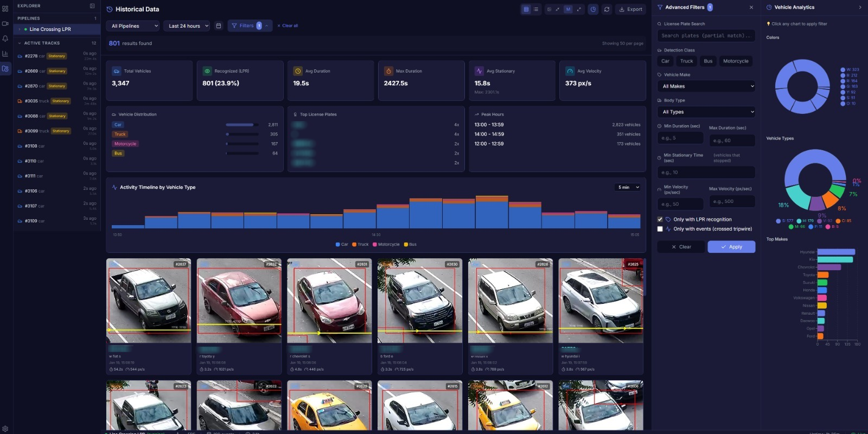Screen dimensions: 868x434
Task: Collapse the Vehicle Analytics panel chevron
Action: point(860,8)
